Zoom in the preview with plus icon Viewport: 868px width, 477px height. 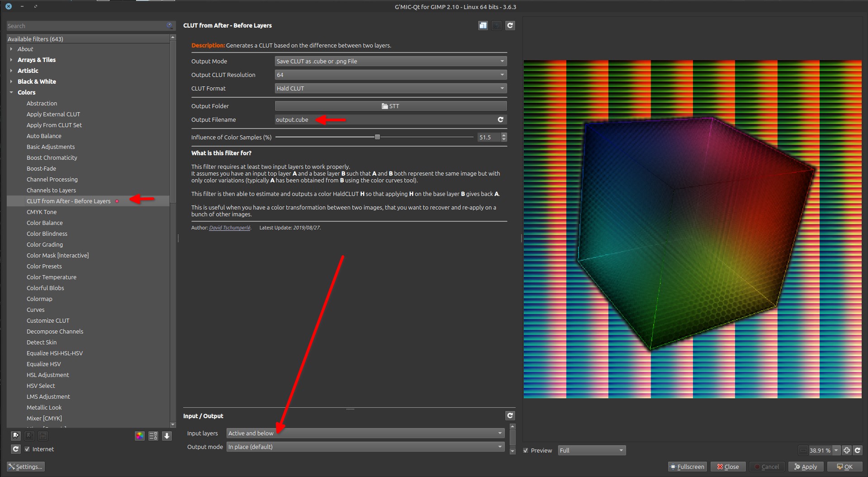pos(847,450)
